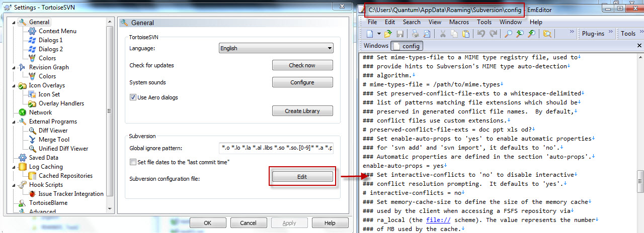Screen dimensions: 644x233
Task: Select General in the settings tree
Action: pos(39,22)
